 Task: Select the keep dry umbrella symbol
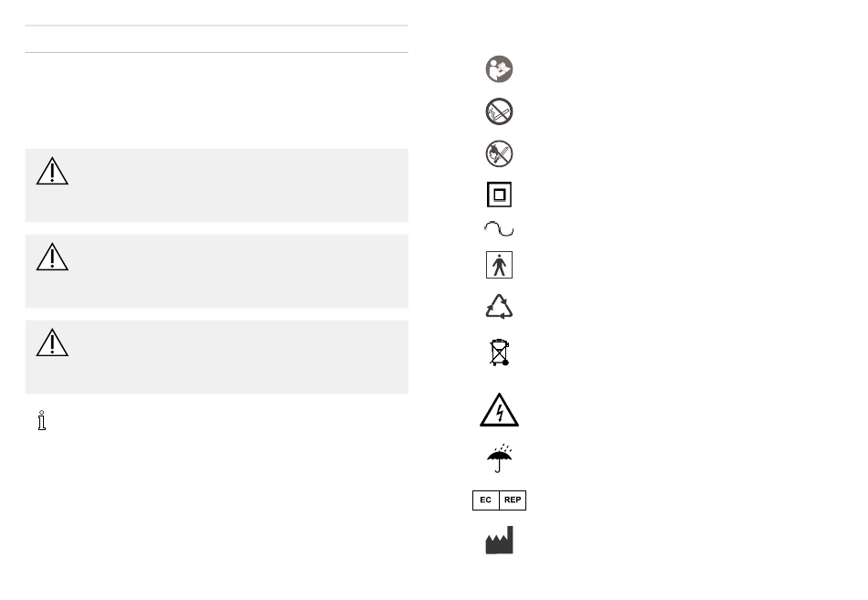tap(499, 458)
